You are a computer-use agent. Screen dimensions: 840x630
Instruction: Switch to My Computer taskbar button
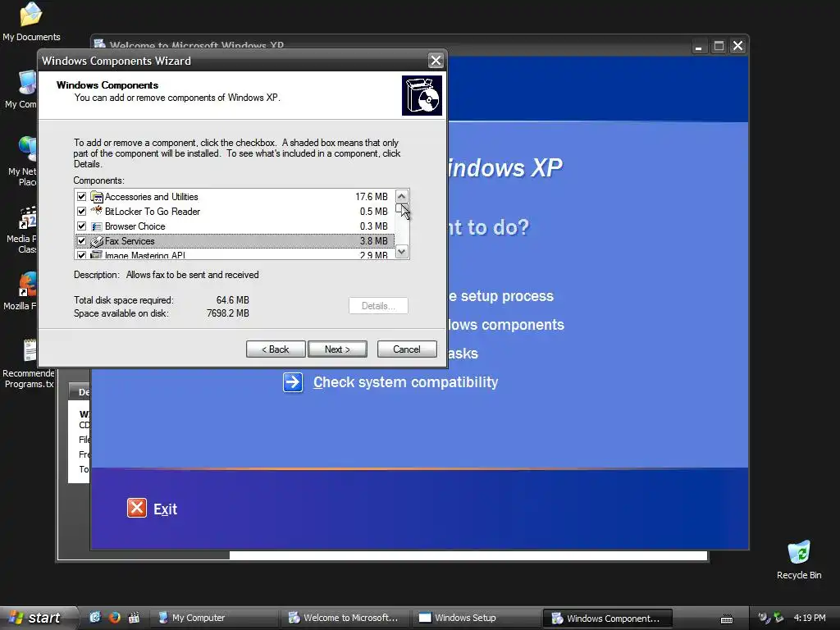pos(213,619)
